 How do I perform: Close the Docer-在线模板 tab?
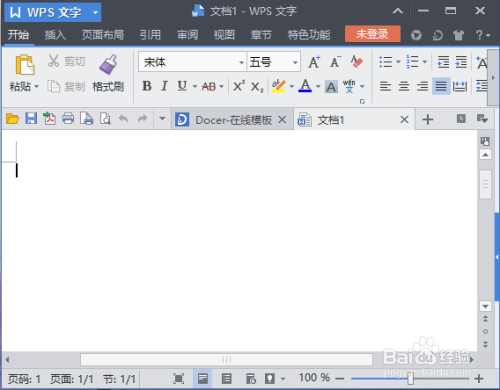pos(282,119)
